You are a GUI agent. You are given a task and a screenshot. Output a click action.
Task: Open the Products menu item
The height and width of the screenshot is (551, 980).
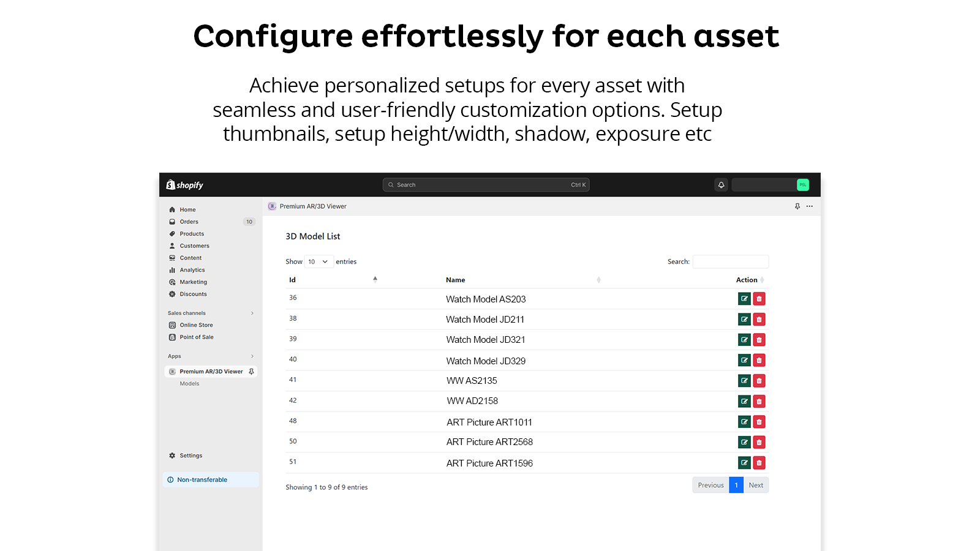pos(192,234)
